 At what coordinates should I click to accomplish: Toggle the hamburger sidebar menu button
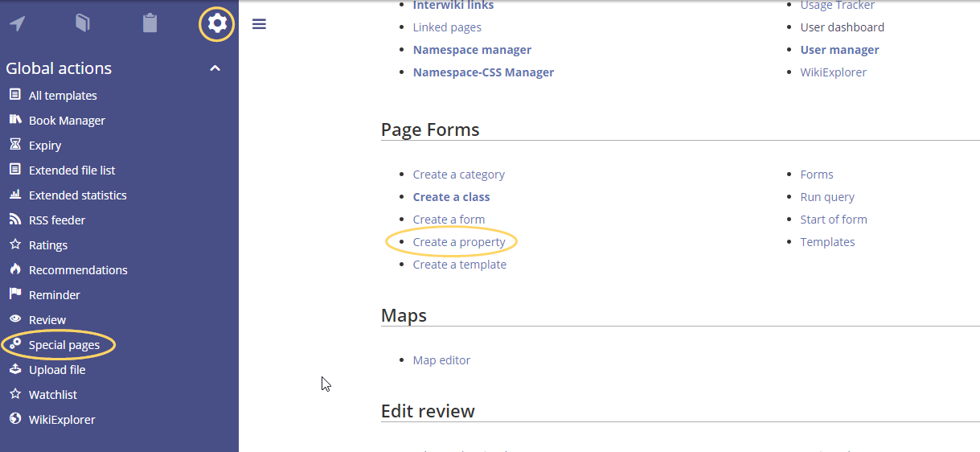pos(259,24)
